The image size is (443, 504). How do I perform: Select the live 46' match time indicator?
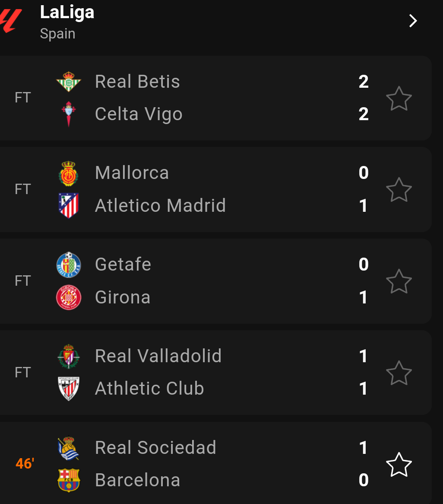(x=25, y=464)
